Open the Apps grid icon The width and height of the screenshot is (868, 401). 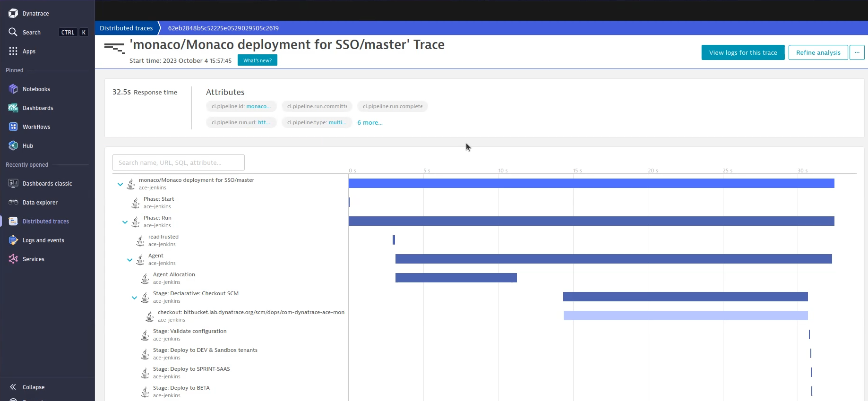click(x=13, y=51)
